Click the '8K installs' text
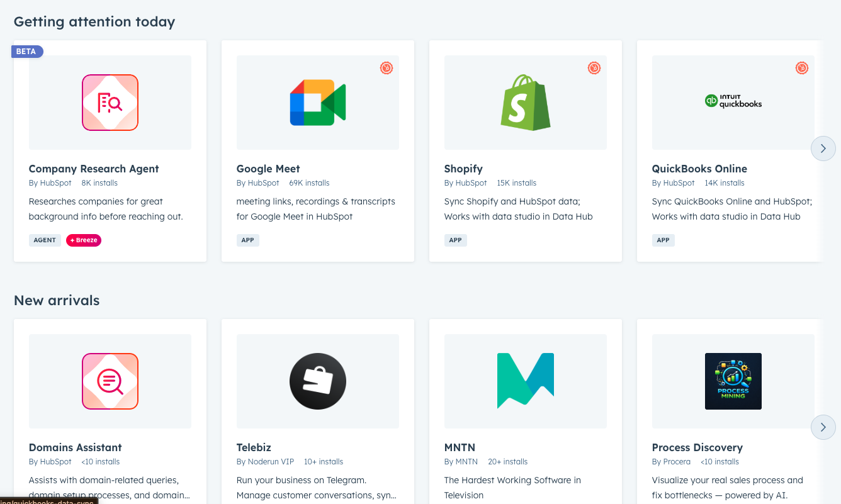 tap(99, 183)
